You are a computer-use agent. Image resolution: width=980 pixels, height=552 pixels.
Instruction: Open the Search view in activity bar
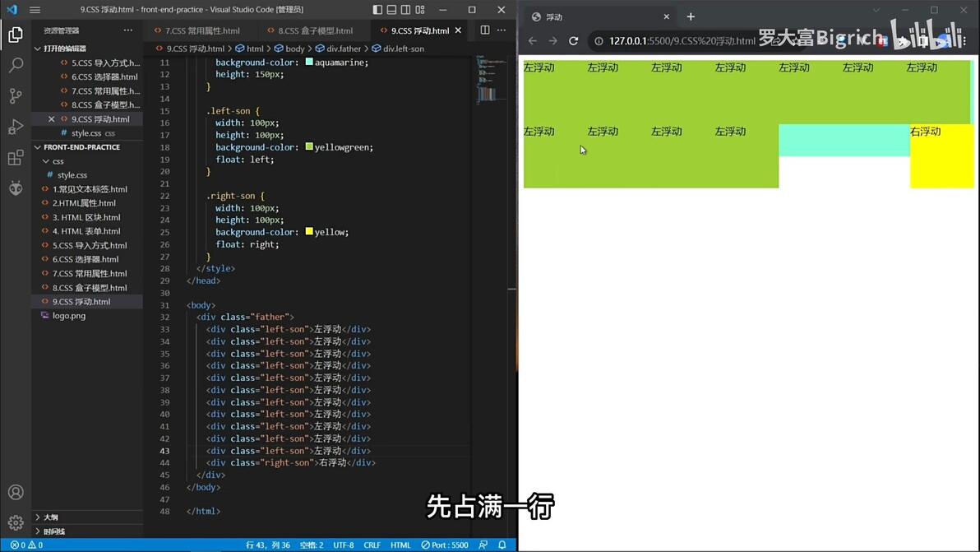pos(16,65)
